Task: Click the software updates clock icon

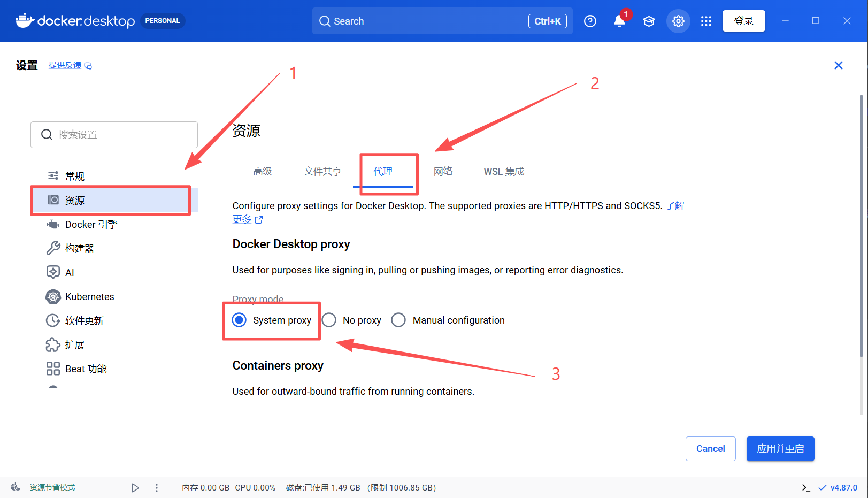Action: click(x=53, y=320)
